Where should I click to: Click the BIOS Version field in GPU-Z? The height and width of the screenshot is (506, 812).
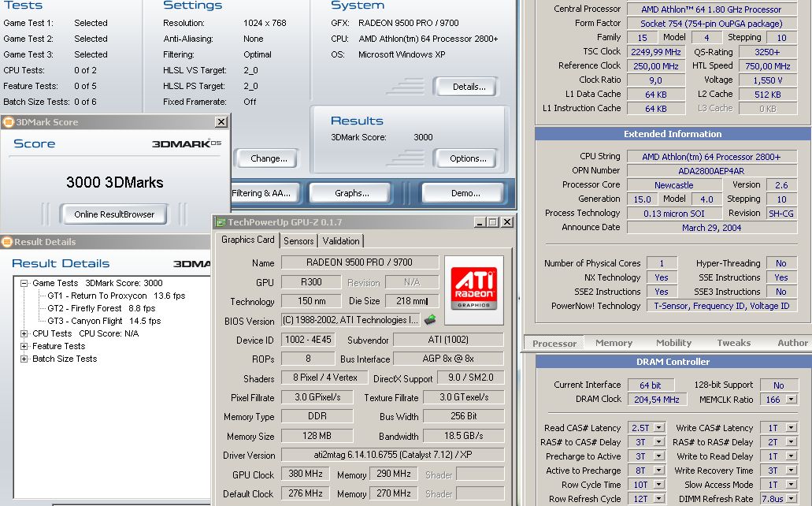click(x=350, y=320)
